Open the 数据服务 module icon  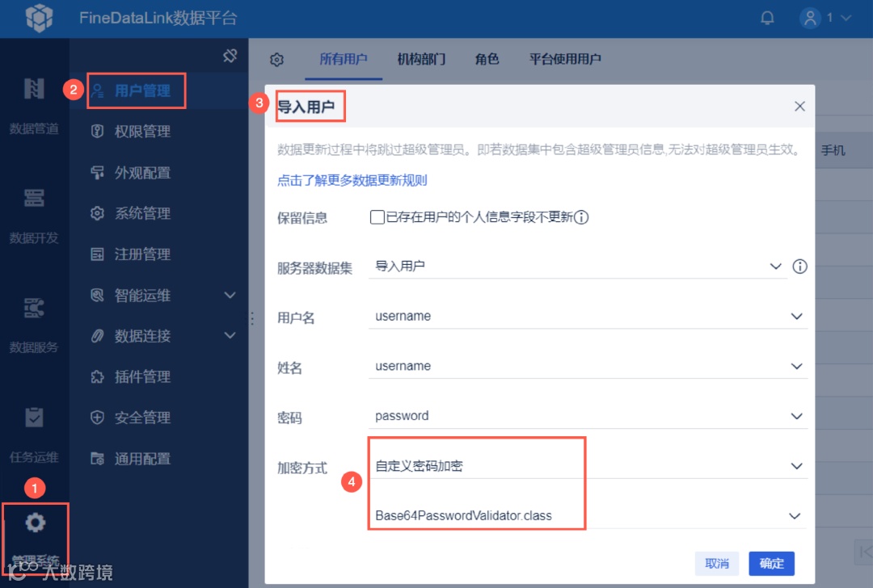pyautogui.click(x=34, y=308)
